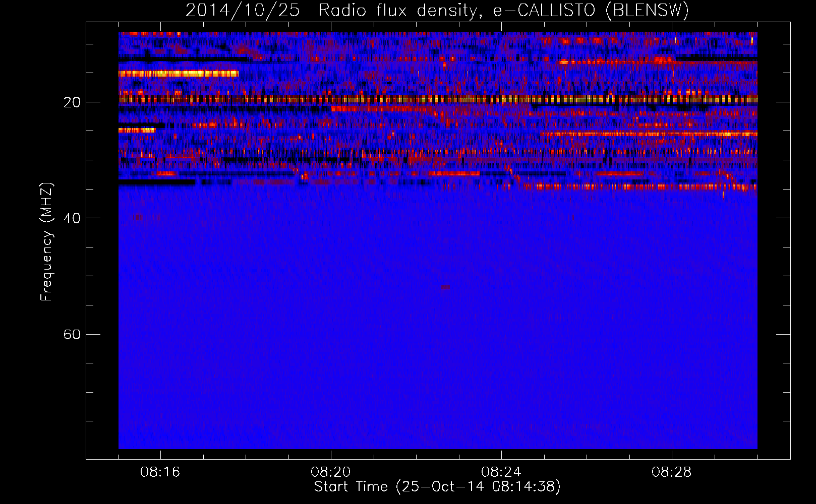This screenshot has width=816, height=504.
Task: Click the 20 MHz frequency tick label
Action: [72, 102]
